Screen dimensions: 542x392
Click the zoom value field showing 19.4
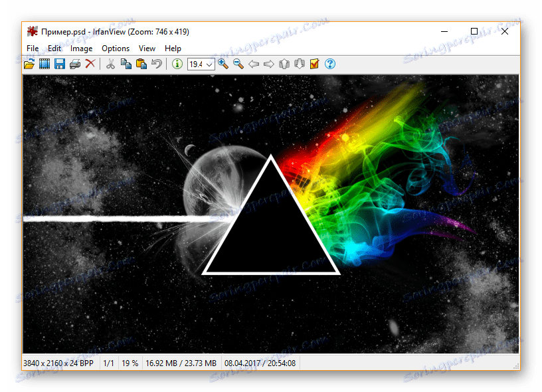(197, 64)
